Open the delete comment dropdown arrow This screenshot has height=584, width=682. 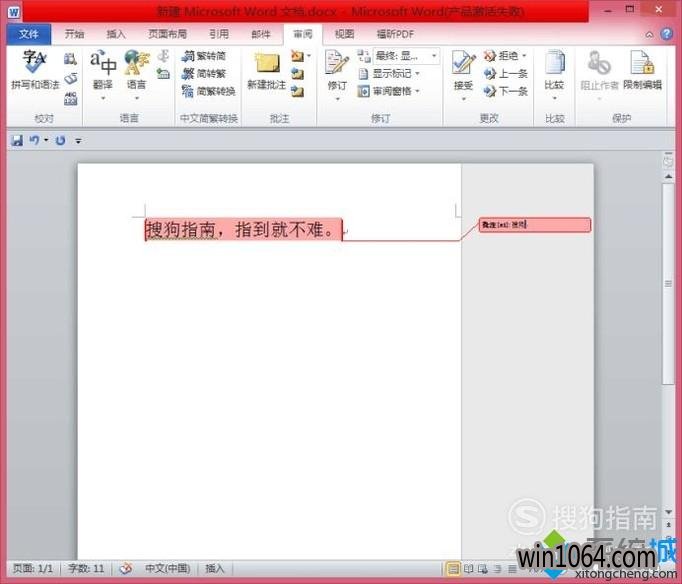(x=309, y=56)
